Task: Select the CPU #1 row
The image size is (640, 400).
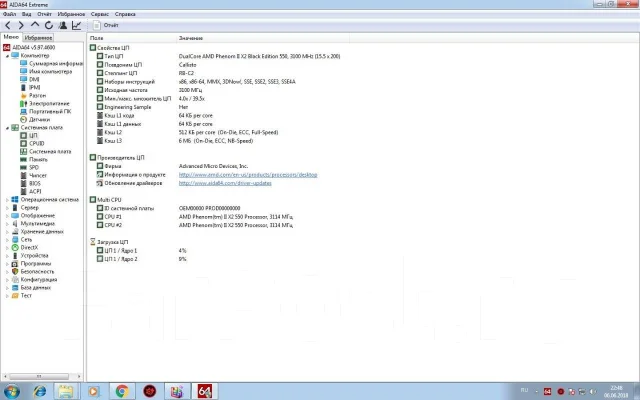Action: [x=194, y=217]
